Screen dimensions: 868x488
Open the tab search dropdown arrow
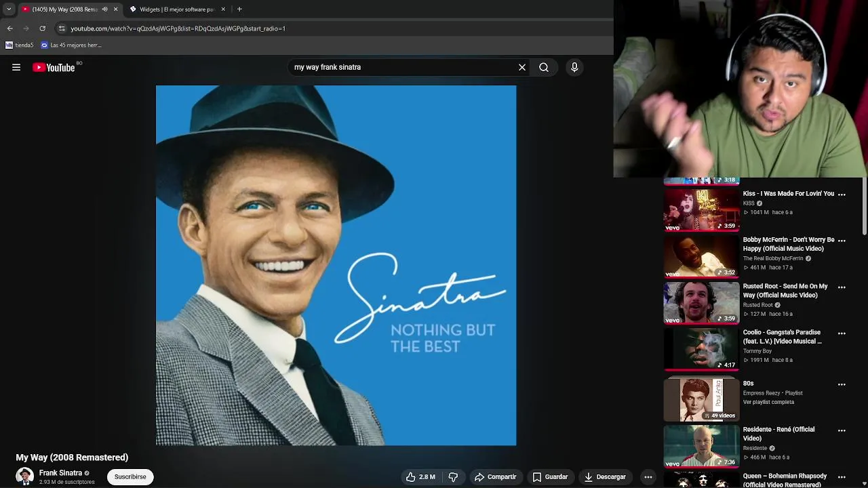tap(9, 9)
